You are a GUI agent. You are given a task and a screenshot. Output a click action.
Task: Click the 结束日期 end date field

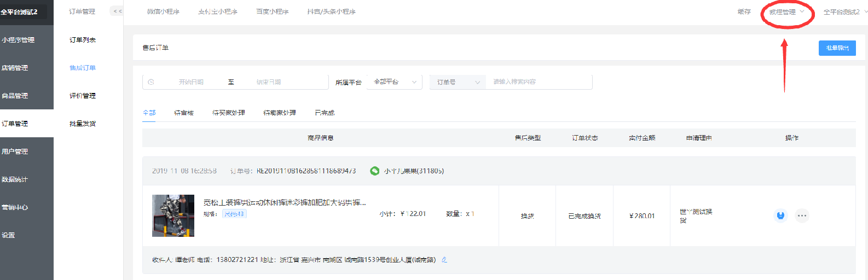[x=269, y=82]
